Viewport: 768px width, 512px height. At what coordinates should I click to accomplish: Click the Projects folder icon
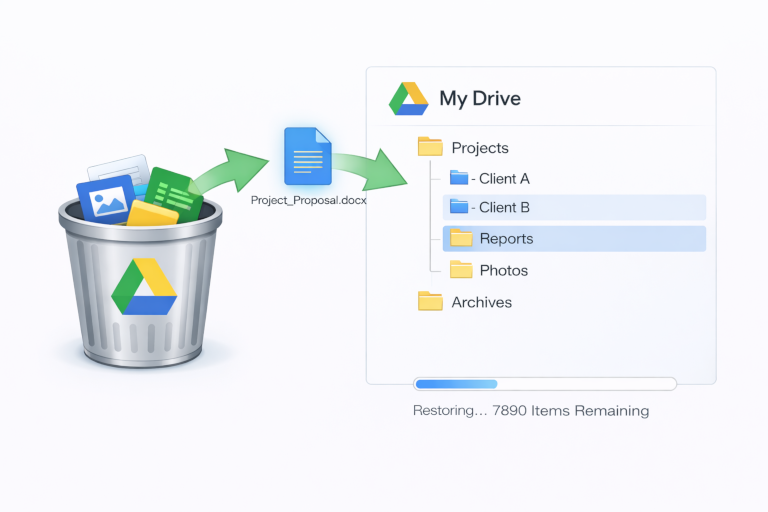(430, 146)
